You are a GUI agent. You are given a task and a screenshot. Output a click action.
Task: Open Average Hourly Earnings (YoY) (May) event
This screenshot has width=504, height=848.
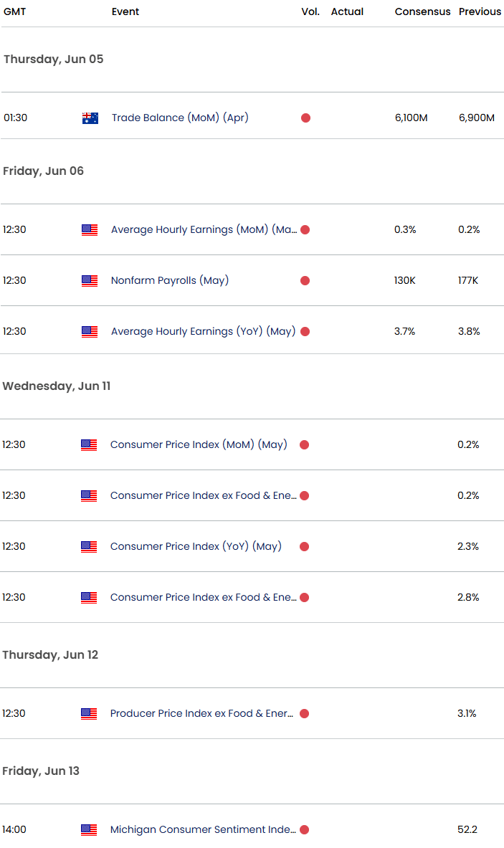pos(203,331)
